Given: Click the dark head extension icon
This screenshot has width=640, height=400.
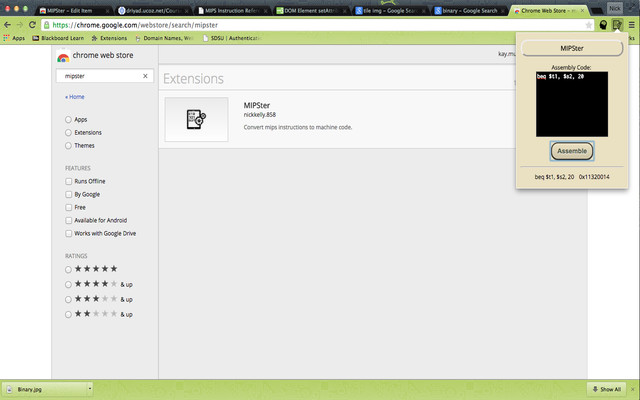Looking at the screenshot, I should tap(603, 25).
